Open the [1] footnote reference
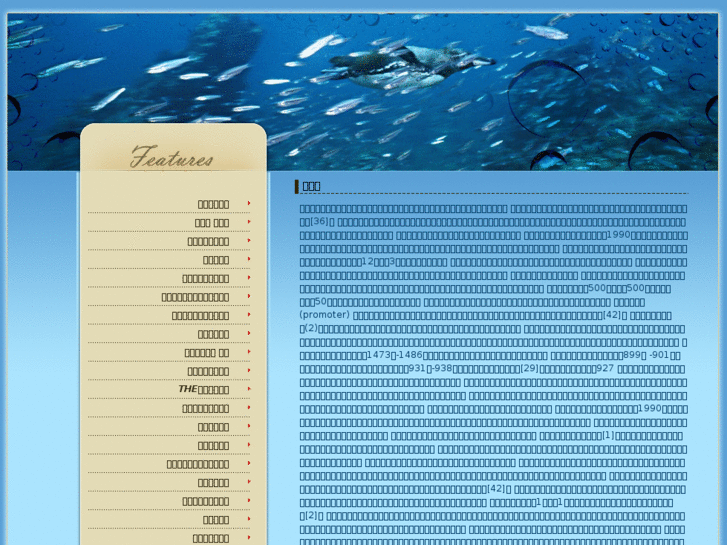 (608, 435)
